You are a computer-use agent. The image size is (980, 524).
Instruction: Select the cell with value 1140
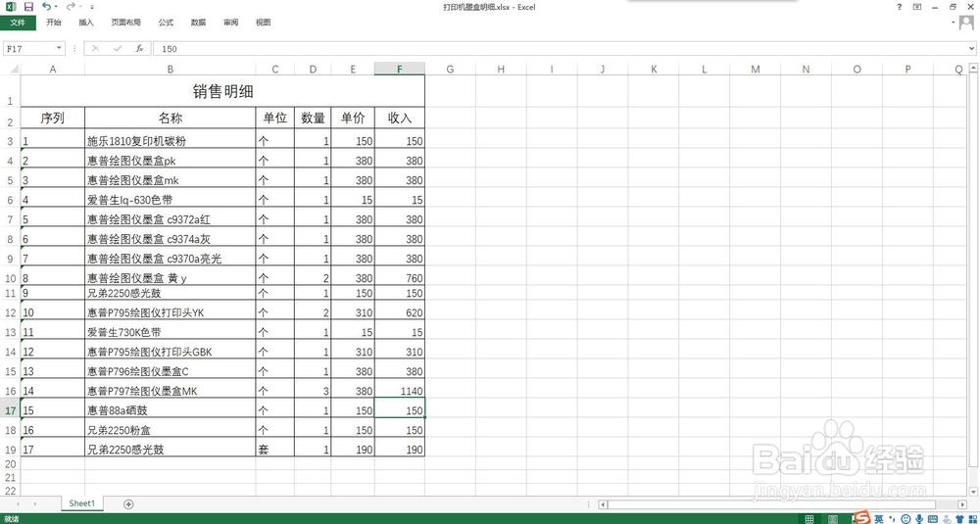pyautogui.click(x=400, y=389)
